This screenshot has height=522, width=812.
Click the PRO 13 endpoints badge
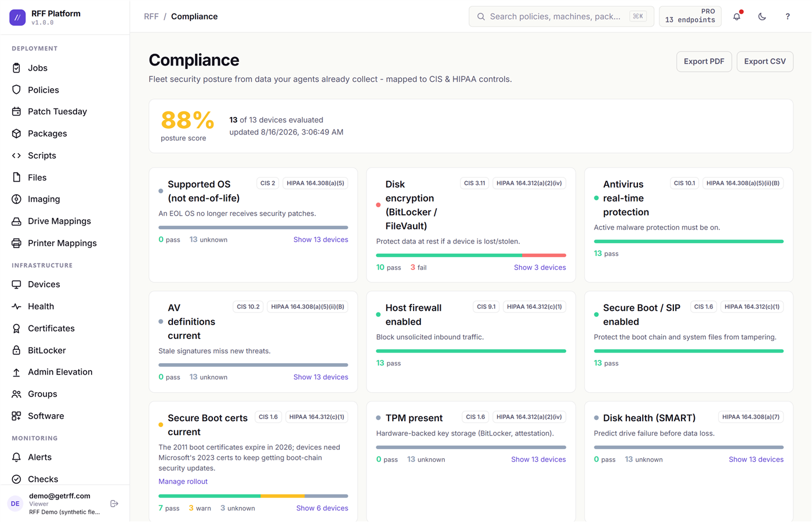coord(690,16)
